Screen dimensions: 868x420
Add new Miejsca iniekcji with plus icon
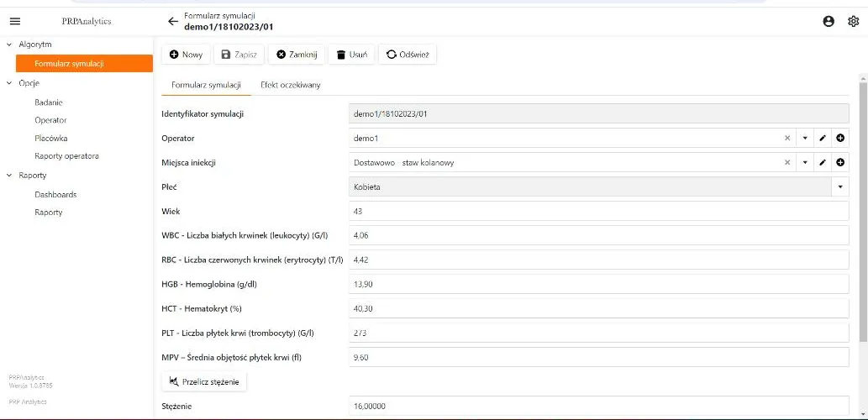click(x=840, y=162)
